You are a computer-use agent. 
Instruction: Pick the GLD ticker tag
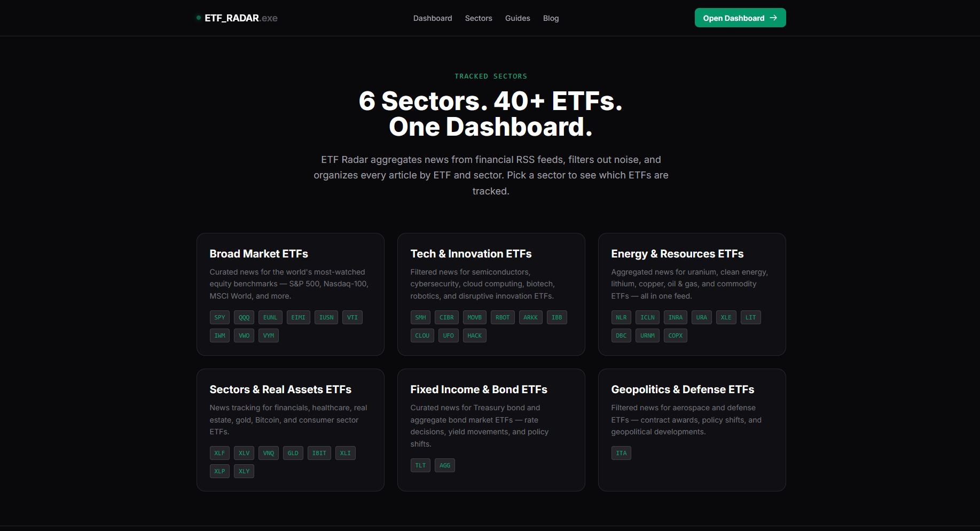(293, 453)
